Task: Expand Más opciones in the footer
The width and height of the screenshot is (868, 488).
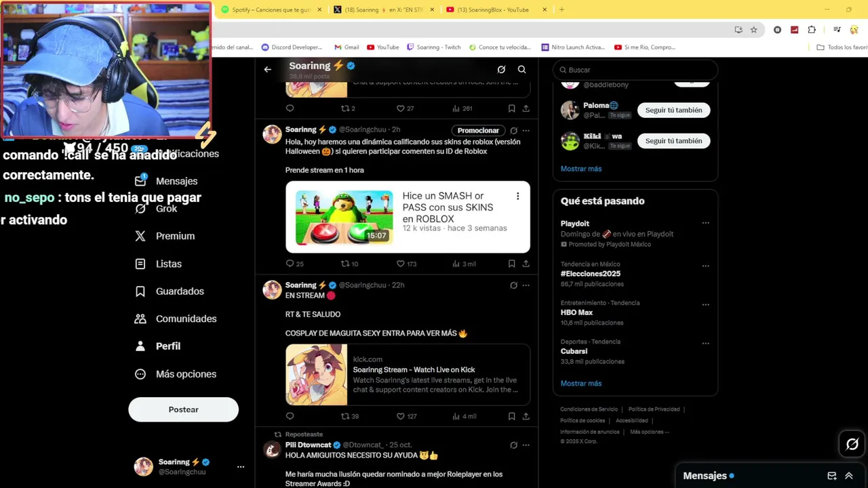Action: pyautogui.click(x=649, y=432)
